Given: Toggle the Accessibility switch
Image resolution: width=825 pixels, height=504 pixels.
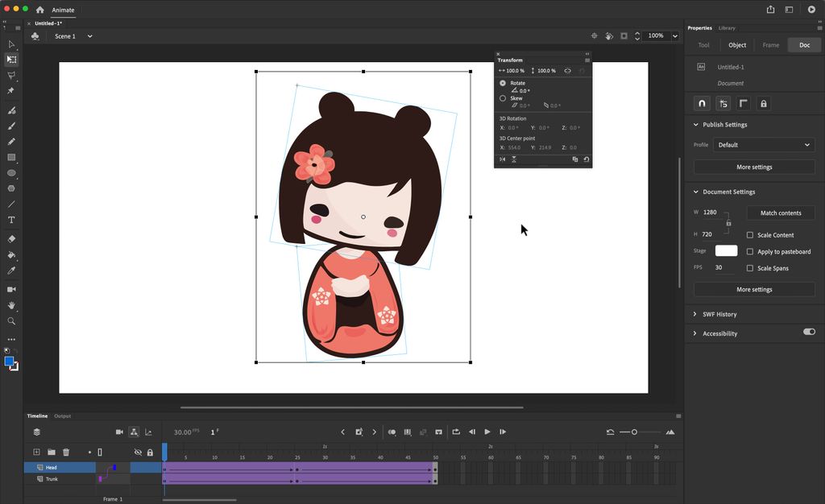Looking at the screenshot, I should [x=809, y=333].
